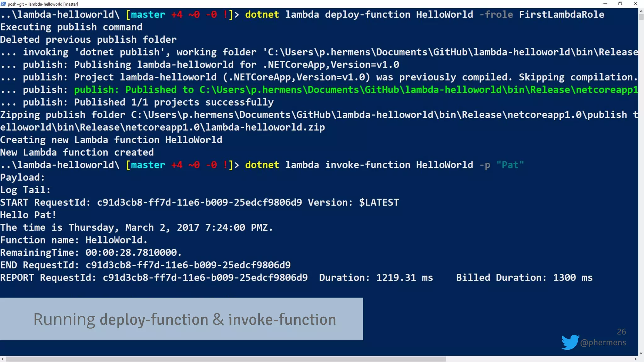This screenshot has width=644, height=362.
Task: Click 'FirstLambdaRole' argument text
Action: 562,14
